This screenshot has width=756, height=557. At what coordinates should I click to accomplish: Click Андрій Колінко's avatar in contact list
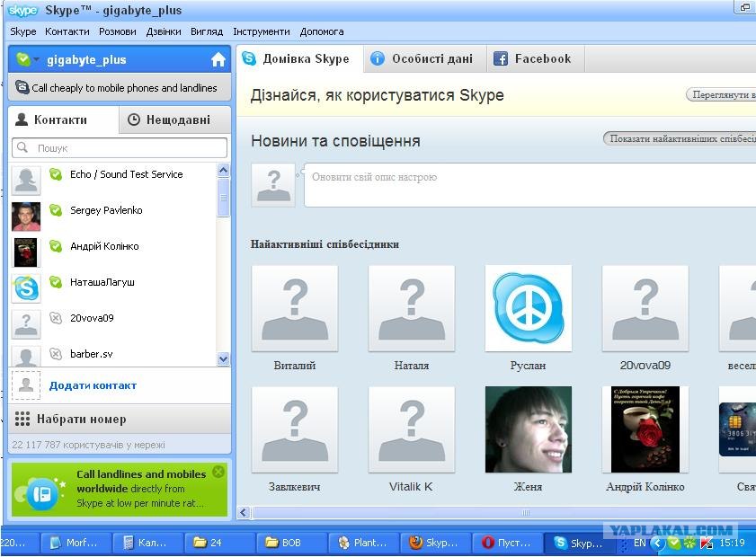point(26,252)
